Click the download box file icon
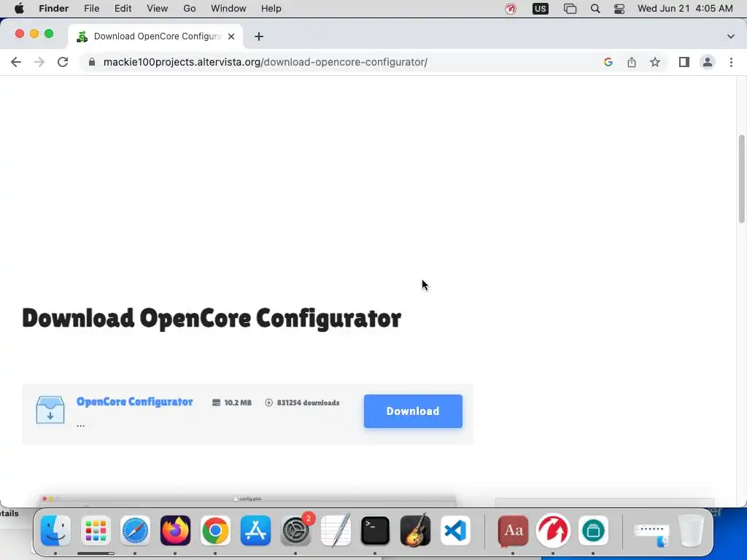The image size is (747, 560). pos(50,410)
